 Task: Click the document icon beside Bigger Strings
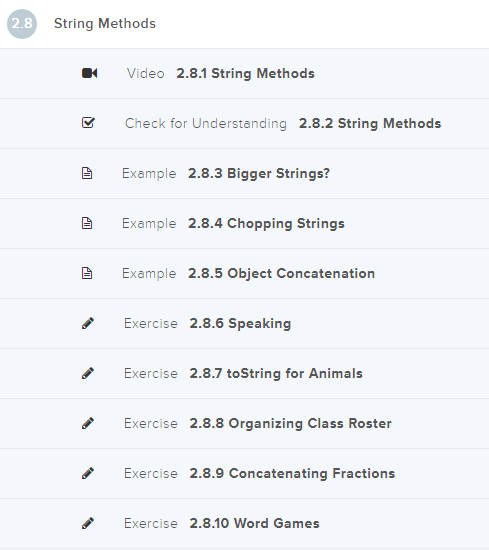[87, 173]
